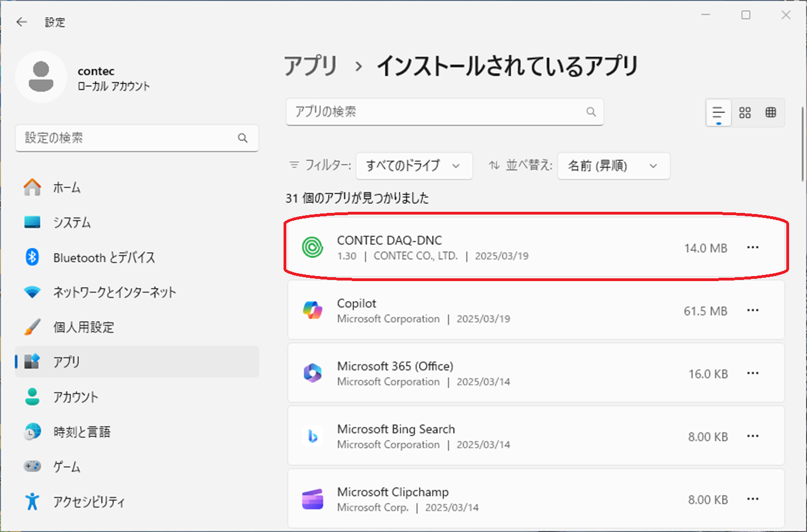This screenshot has width=807, height=532.
Task: Switch to table view layout
Action: 771,112
